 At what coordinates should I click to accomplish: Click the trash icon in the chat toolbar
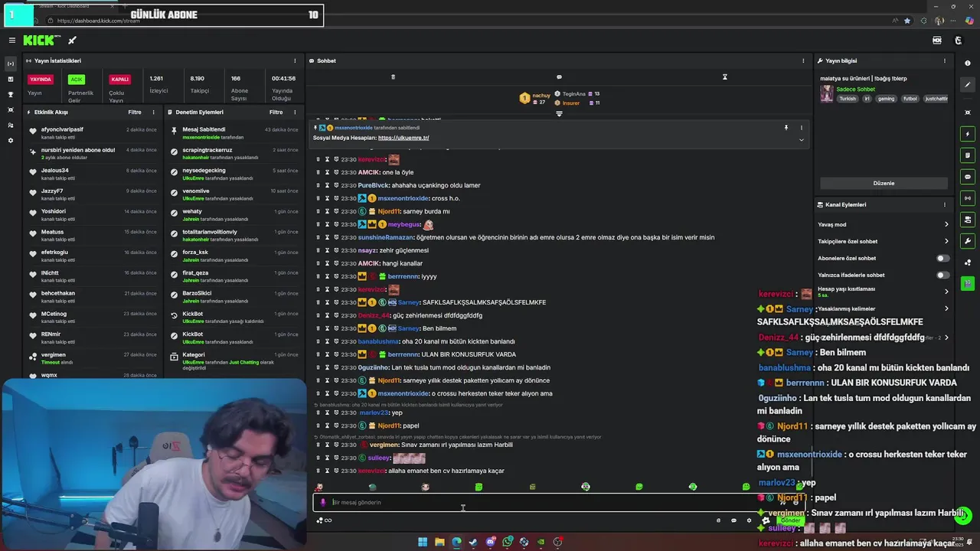pos(393,77)
